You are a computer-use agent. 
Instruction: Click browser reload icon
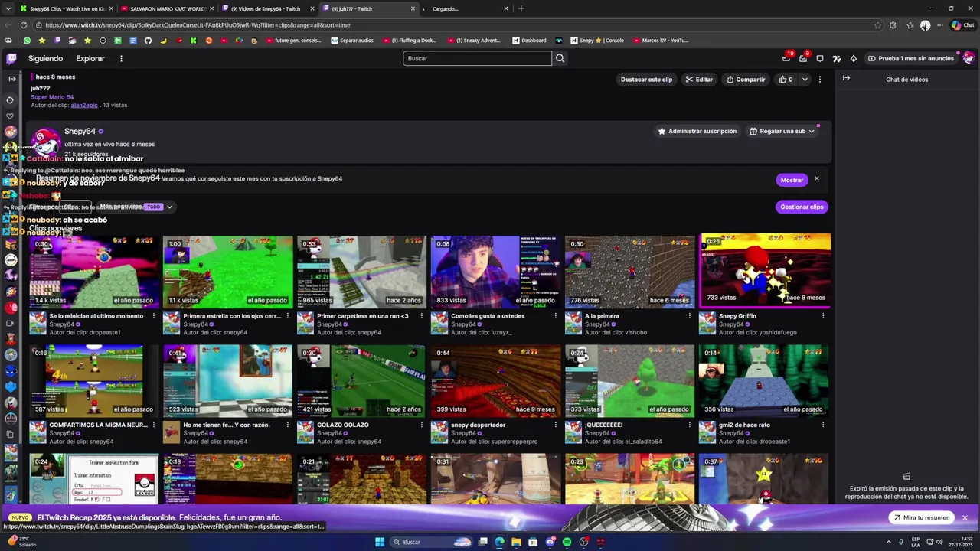(x=24, y=25)
